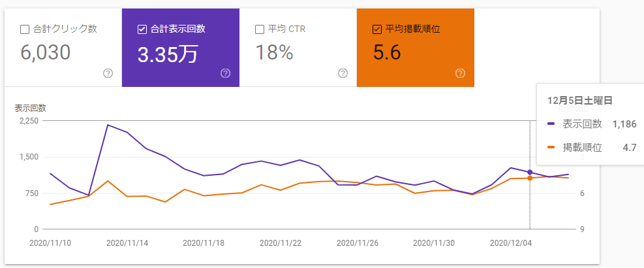The width and height of the screenshot is (644, 268).
Task: Click the 2020/11/14 x-axis date label
Action: 127,242
